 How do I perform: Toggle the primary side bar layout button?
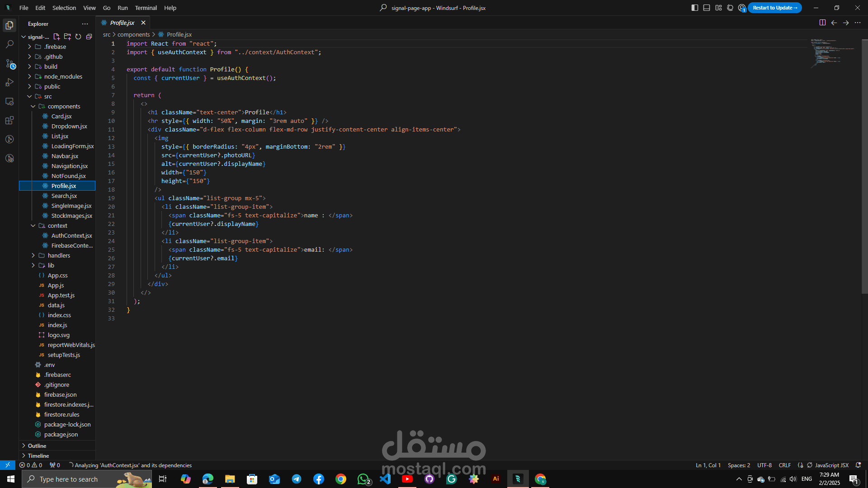click(695, 8)
